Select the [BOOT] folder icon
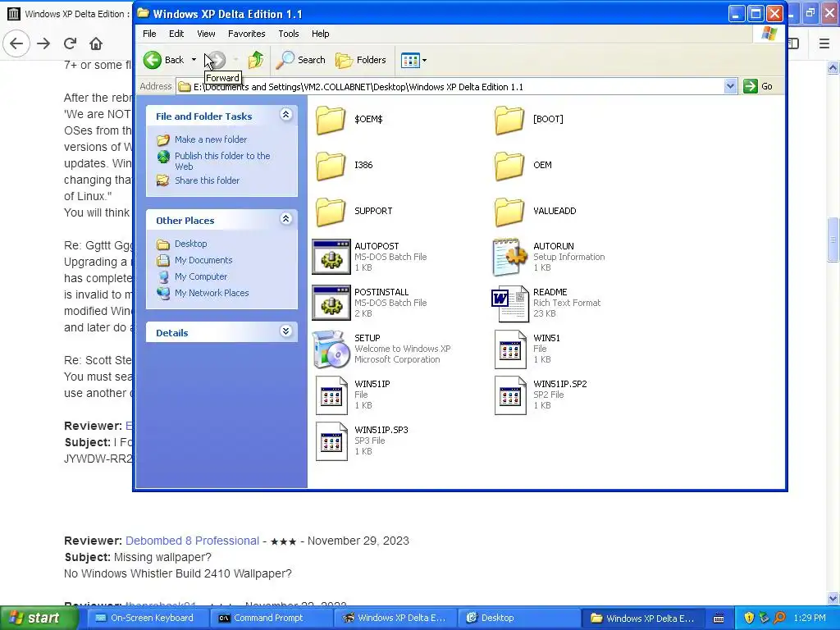The height and width of the screenshot is (630, 840). pyautogui.click(x=509, y=120)
